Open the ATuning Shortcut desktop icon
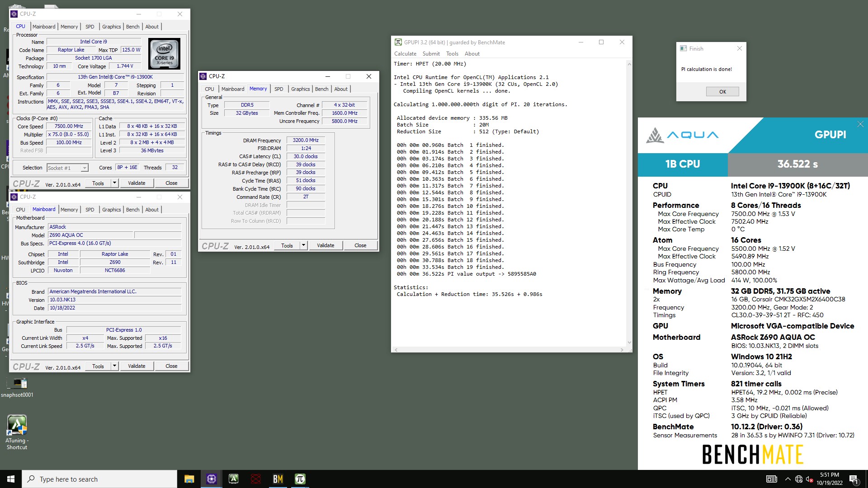 coord(17,432)
